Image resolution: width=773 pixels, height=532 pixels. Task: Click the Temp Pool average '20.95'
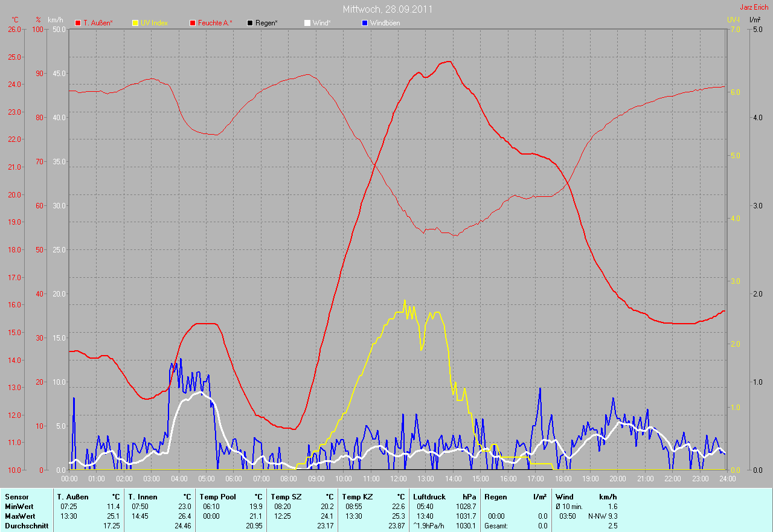pos(254,526)
